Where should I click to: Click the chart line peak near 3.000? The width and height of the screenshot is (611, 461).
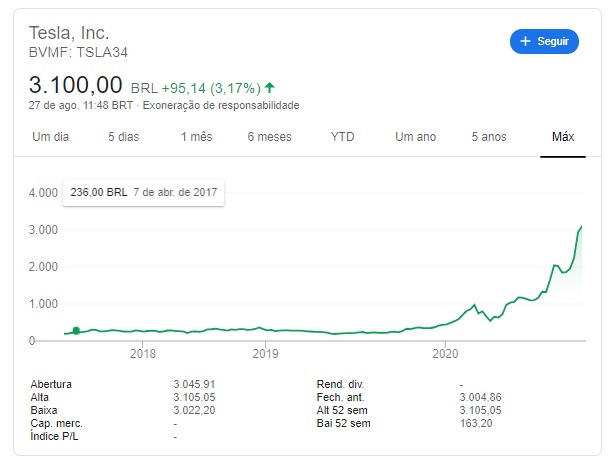[x=581, y=226]
